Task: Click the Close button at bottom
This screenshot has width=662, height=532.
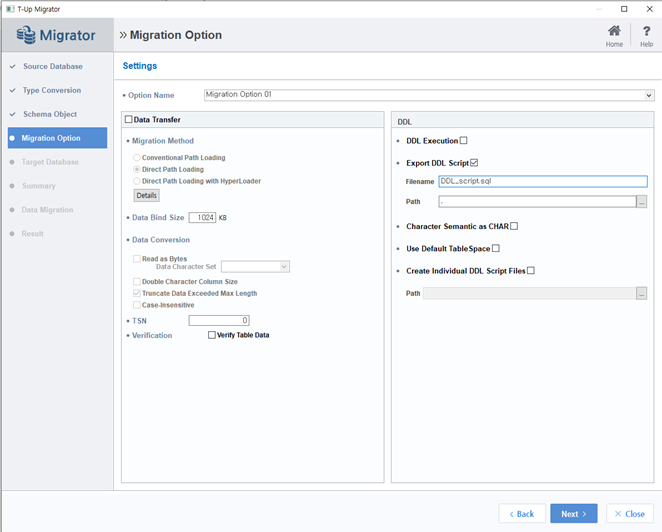Action: click(x=629, y=514)
